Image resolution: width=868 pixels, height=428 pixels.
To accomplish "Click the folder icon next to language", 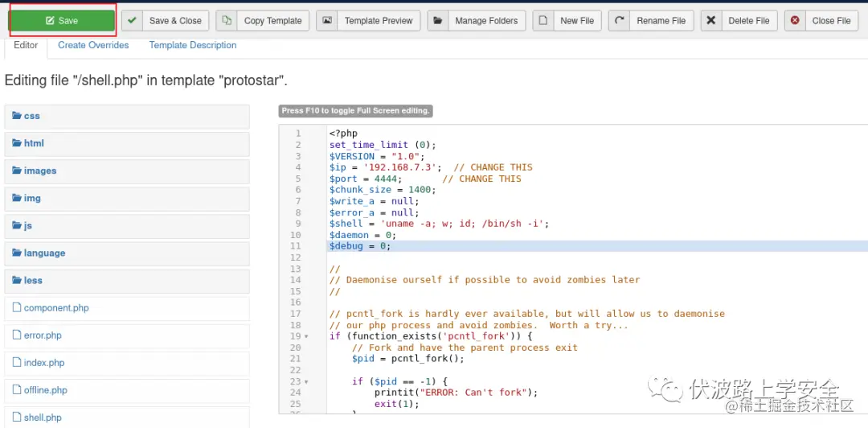I will [17, 253].
